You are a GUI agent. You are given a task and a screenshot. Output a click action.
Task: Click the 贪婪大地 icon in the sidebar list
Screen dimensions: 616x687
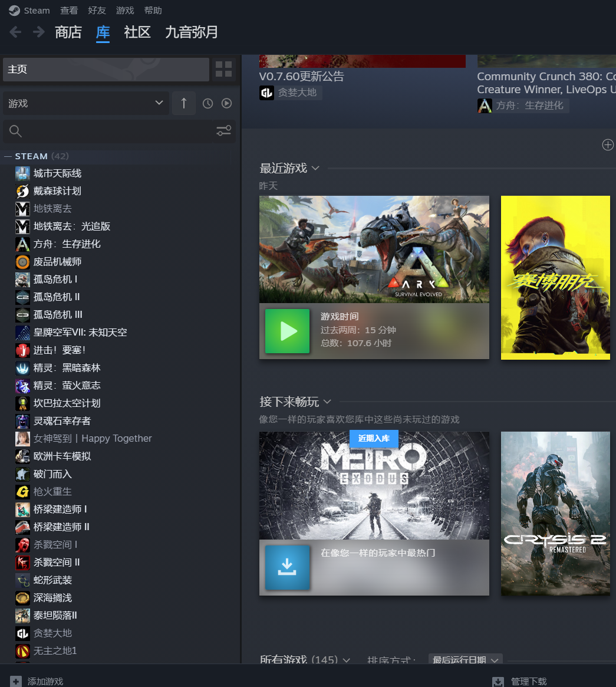23,633
